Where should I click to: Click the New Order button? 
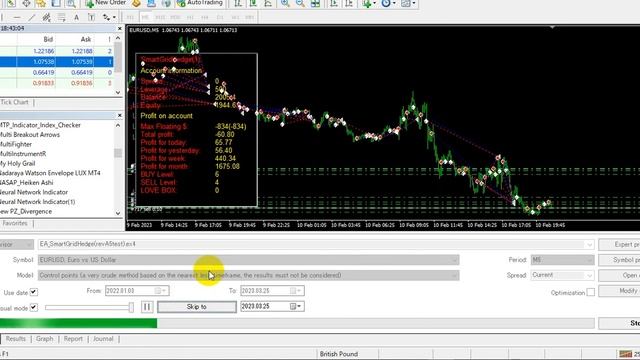(106, 3)
